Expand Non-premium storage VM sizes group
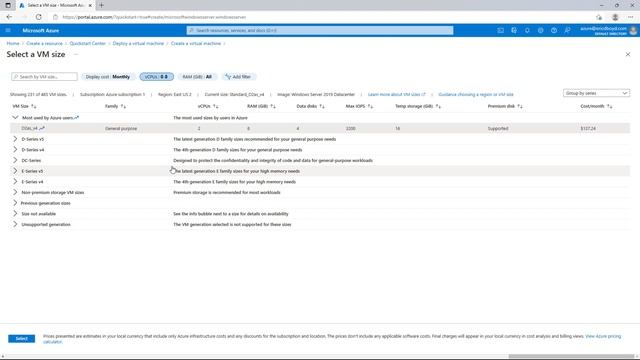640x360 pixels. [15, 192]
